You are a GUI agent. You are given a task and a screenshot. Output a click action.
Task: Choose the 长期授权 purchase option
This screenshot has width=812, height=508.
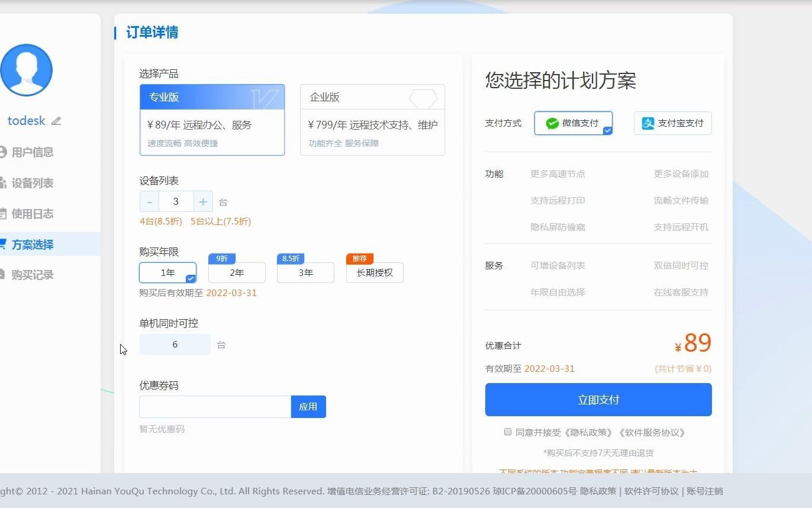point(375,273)
